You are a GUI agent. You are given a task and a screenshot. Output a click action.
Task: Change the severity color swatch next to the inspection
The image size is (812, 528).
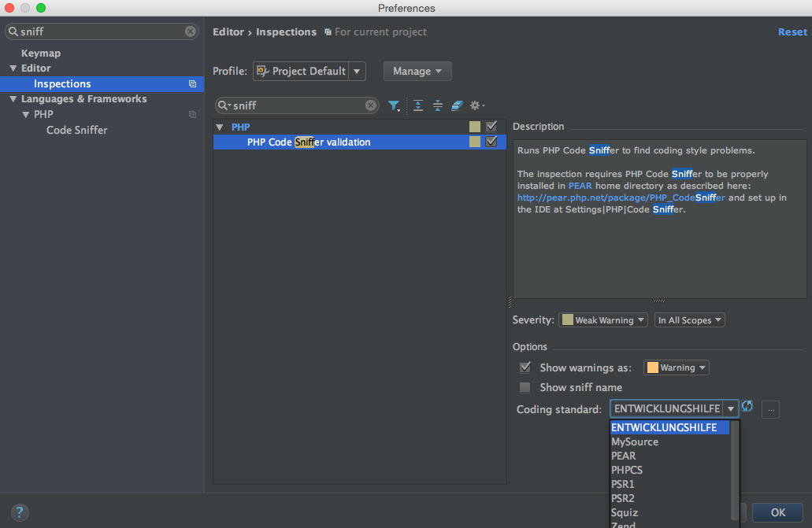[473, 142]
